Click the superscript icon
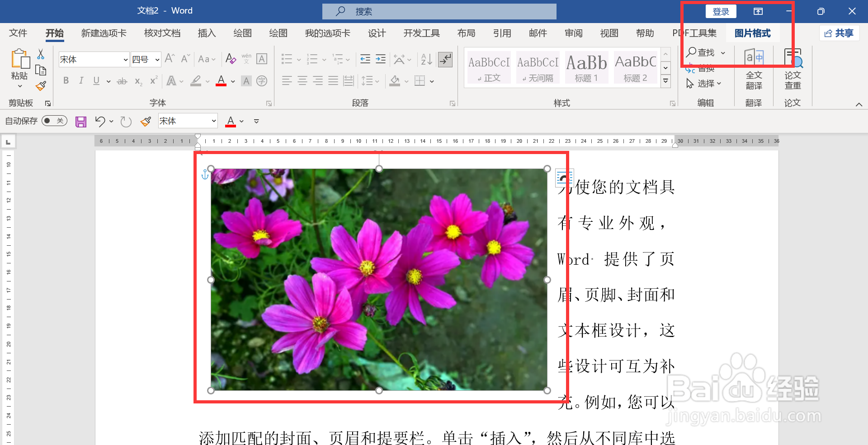The image size is (868, 445). click(153, 81)
